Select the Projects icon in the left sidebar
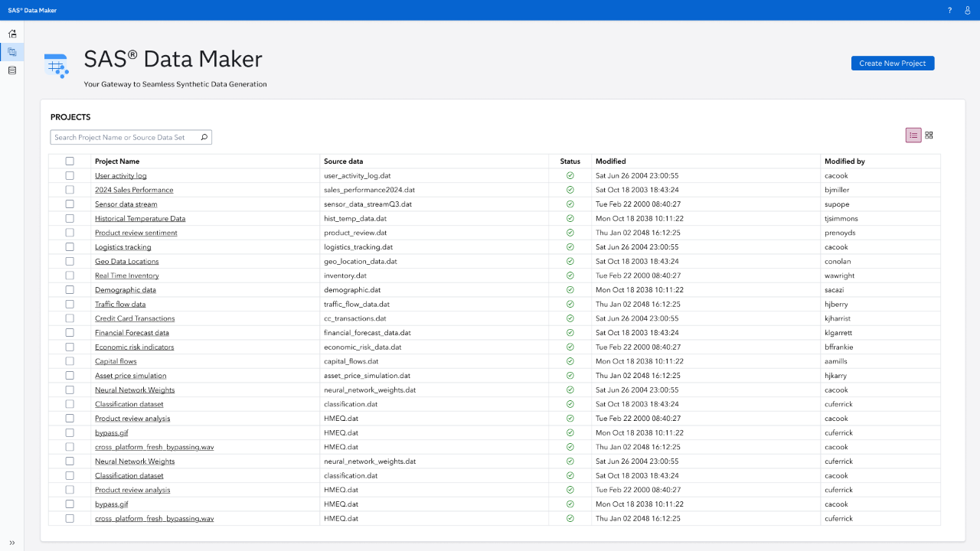The height and width of the screenshot is (551, 980). pos(11,52)
